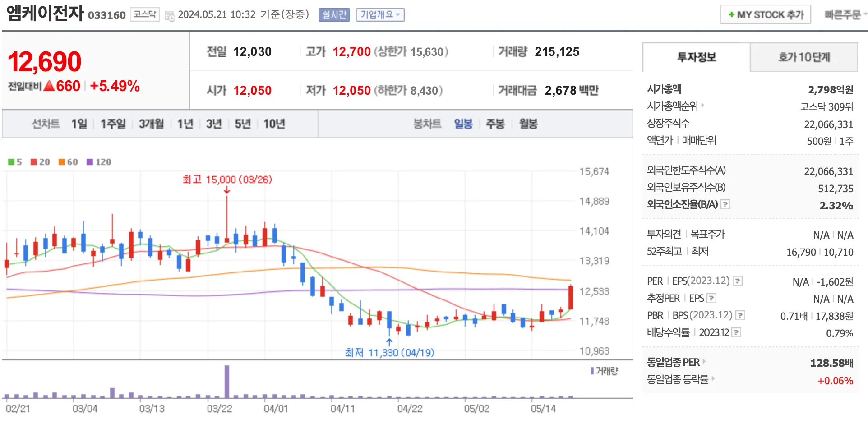
Task: Click the 실시간 badge
Action: tap(334, 15)
